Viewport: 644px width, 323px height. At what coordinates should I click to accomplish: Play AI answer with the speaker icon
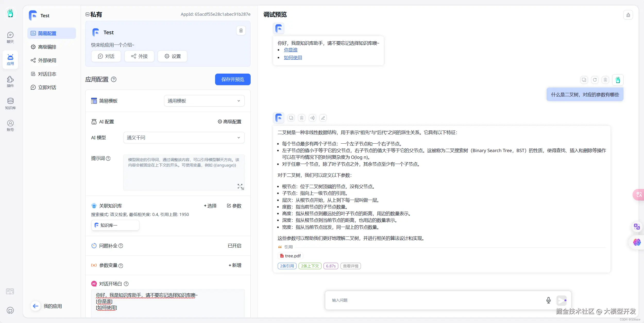pyautogui.click(x=312, y=118)
